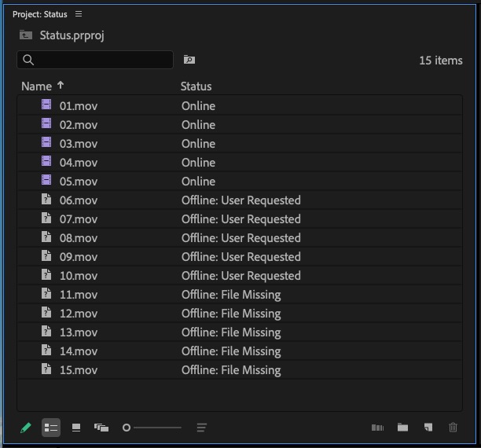Click the Online status of 03.mov

(x=198, y=144)
